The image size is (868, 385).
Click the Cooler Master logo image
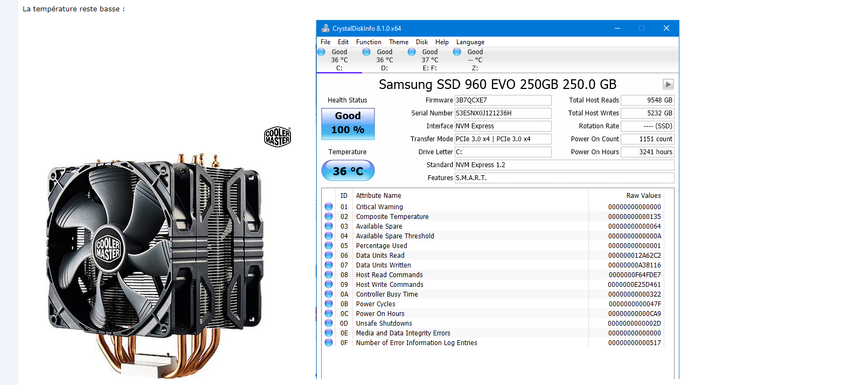coord(277,137)
